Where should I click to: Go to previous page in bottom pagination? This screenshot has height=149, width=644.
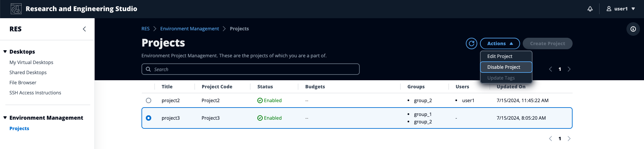(x=550, y=139)
